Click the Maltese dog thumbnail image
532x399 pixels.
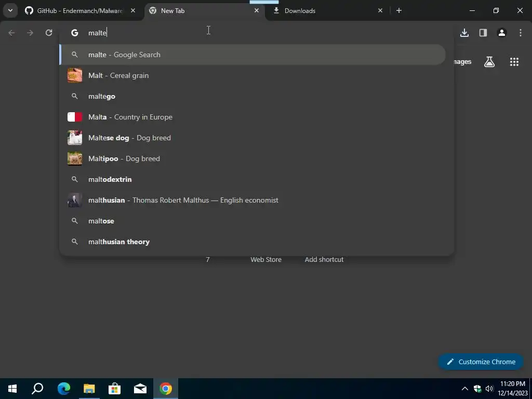(75, 138)
